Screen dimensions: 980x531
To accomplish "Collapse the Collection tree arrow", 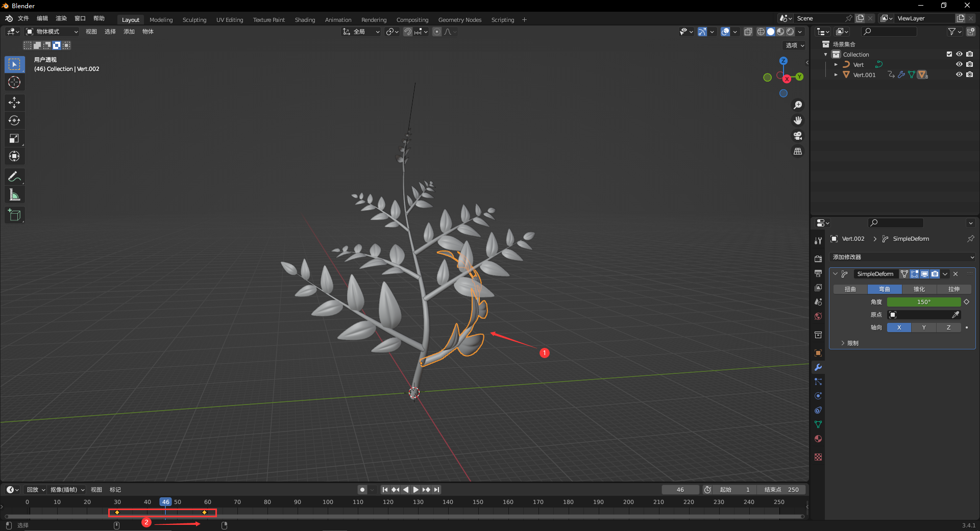I will click(826, 54).
